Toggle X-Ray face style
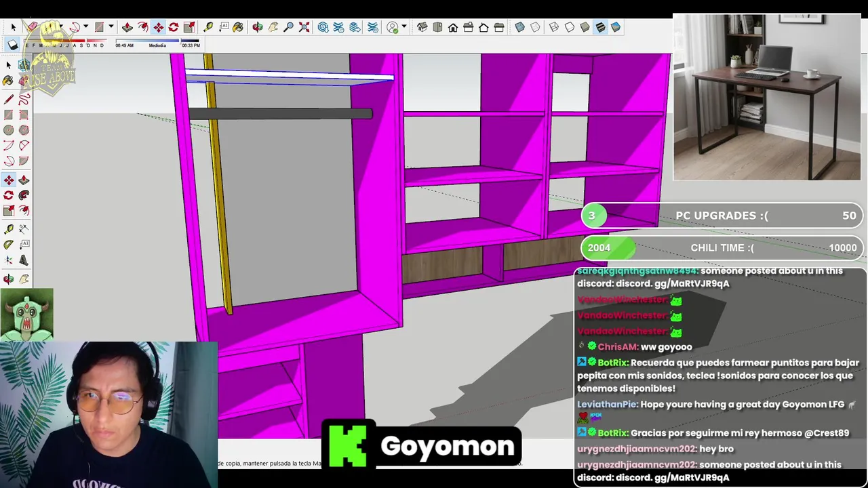This screenshot has height=488, width=868. point(519,27)
